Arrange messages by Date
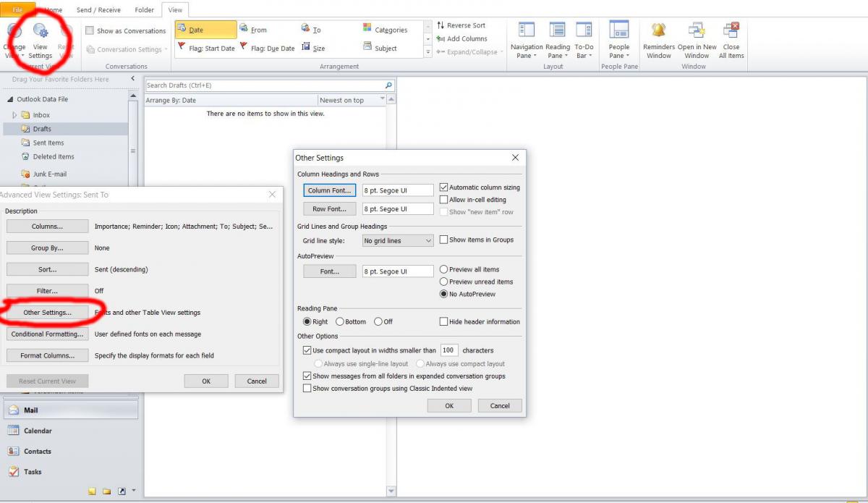 (x=205, y=30)
